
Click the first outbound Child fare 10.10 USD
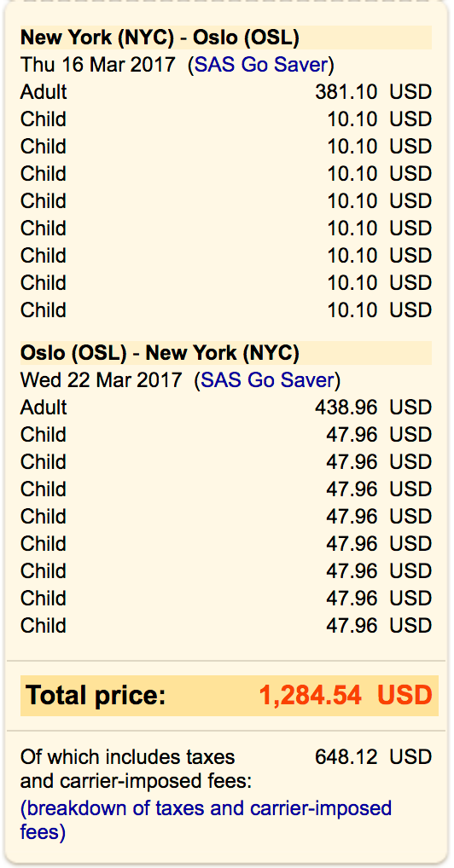[379, 119]
